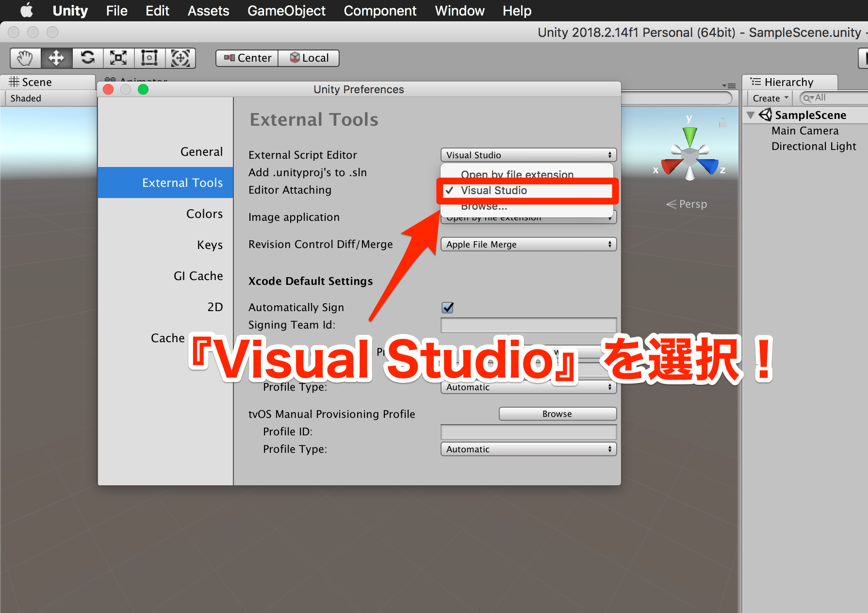
Task: Open the Window menu in menu bar
Action: [459, 11]
